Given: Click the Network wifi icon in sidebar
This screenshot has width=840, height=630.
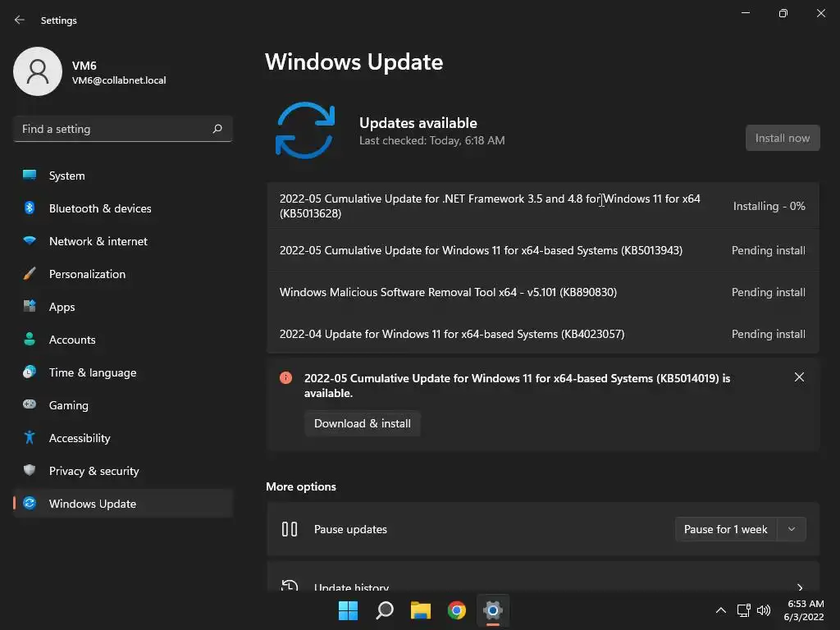Looking at the screenshot, I should coord(30,240).
